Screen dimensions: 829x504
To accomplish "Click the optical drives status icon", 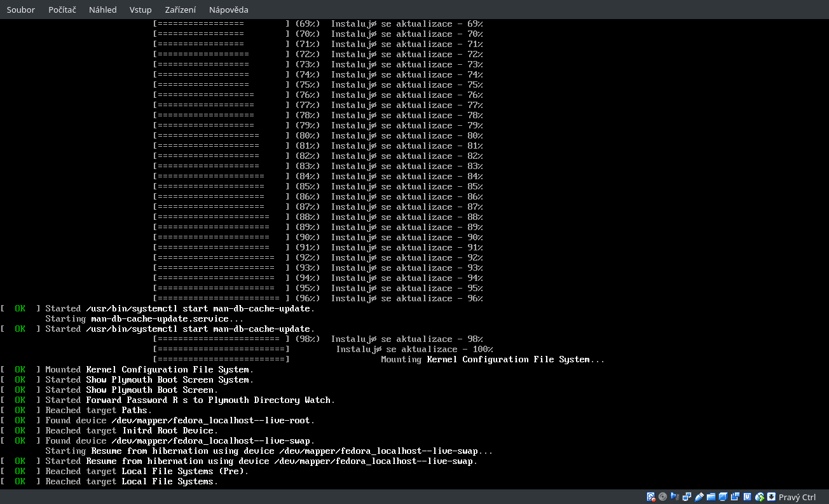I will (x=662, y=496).
